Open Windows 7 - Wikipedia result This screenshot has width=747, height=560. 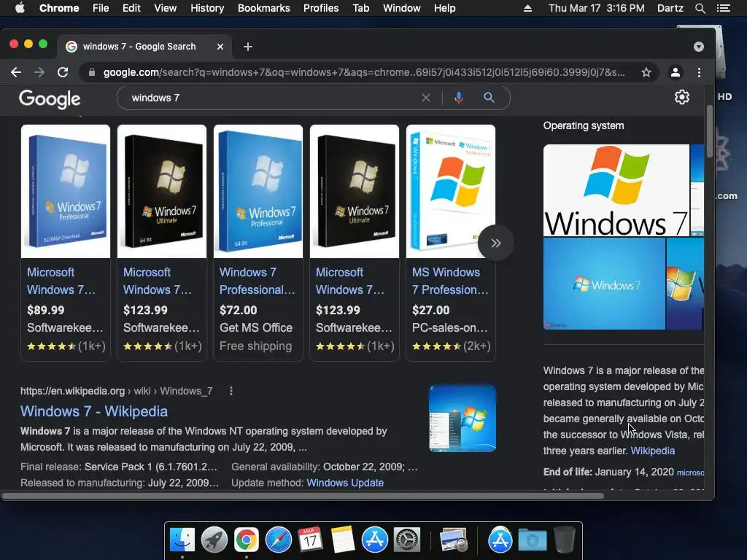94,411
